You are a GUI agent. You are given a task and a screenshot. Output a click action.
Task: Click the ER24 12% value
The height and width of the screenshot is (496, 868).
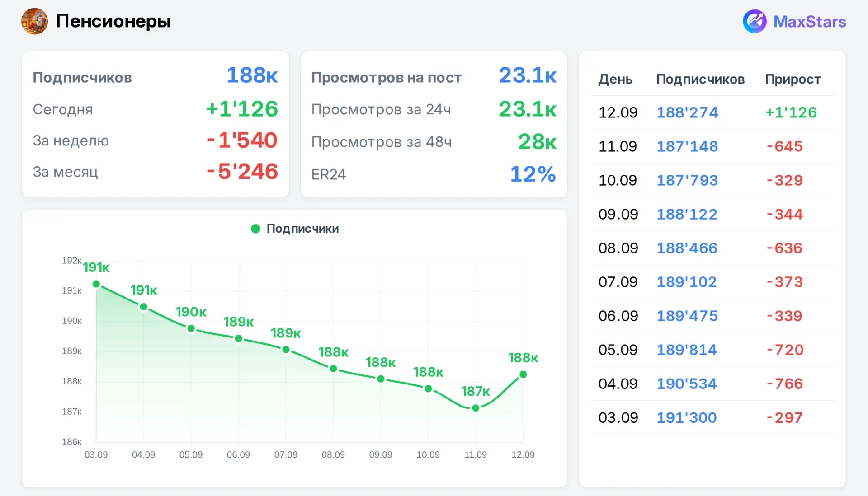(x=533, y=174)
